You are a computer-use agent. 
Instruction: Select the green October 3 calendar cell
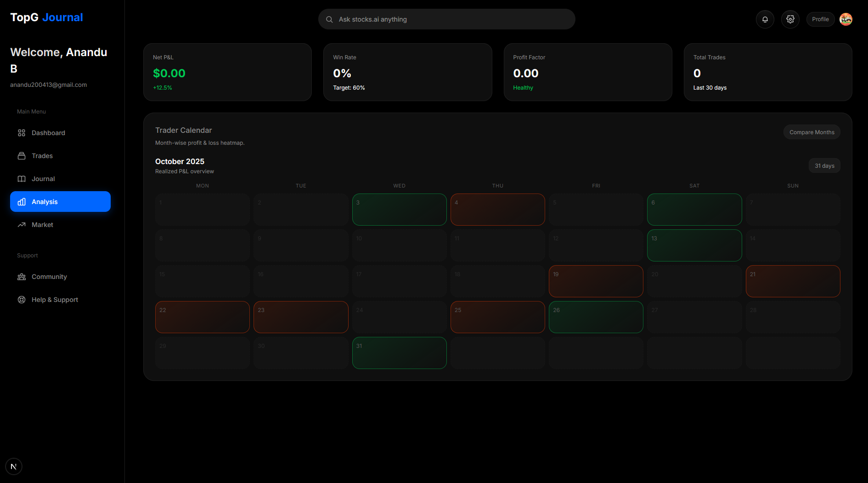pos(399,210)
